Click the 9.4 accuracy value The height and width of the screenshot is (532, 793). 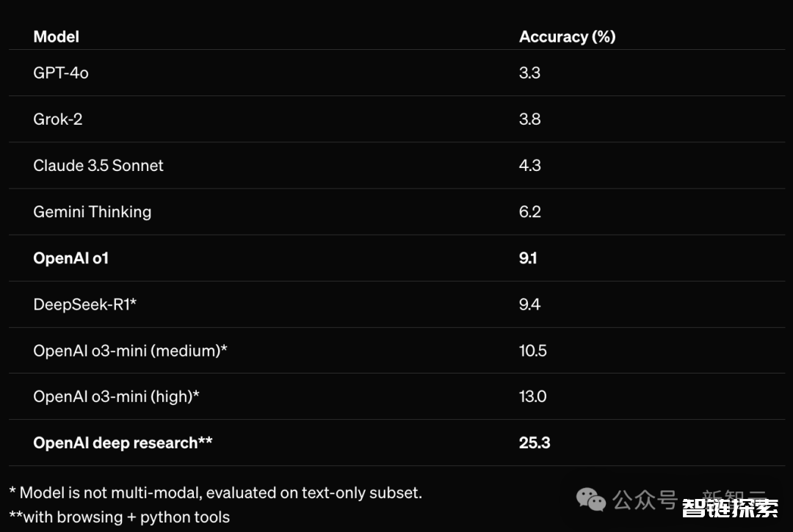pos(529,304)
